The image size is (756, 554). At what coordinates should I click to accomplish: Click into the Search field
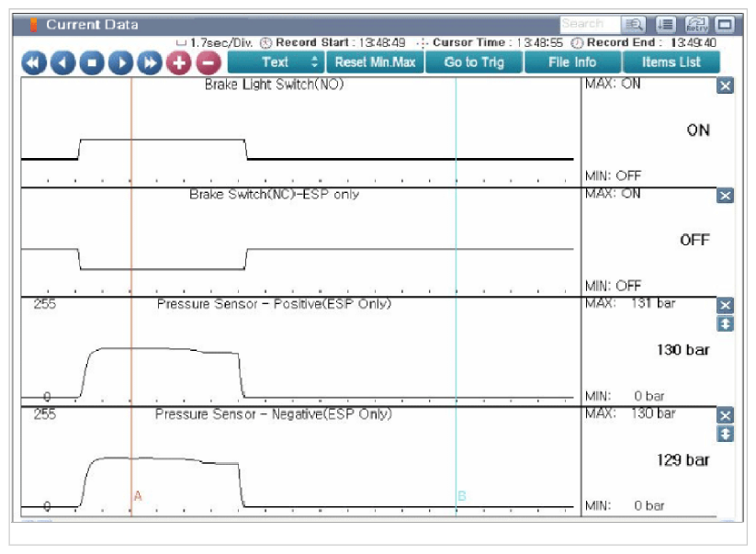pyautogui.click(x=590, y=24)
